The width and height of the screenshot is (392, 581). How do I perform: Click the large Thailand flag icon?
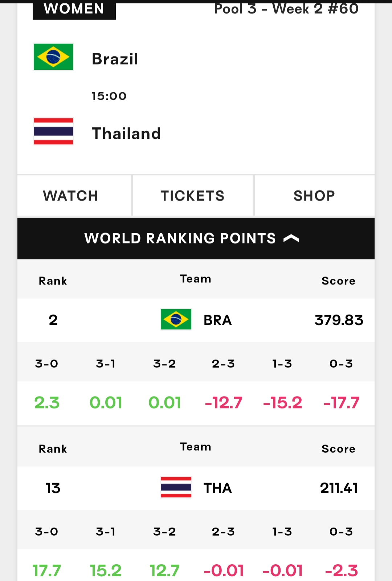53,131
